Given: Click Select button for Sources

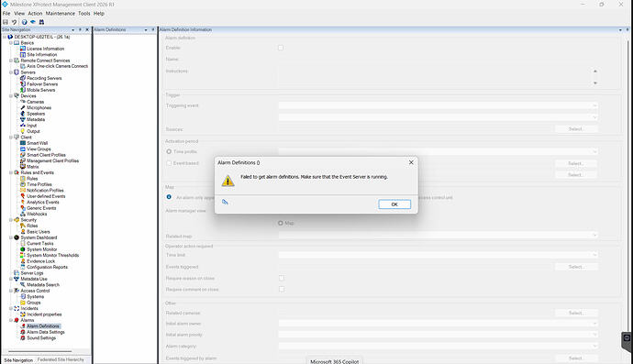Looking at the screenshot, I should click(x=576, y=129).
